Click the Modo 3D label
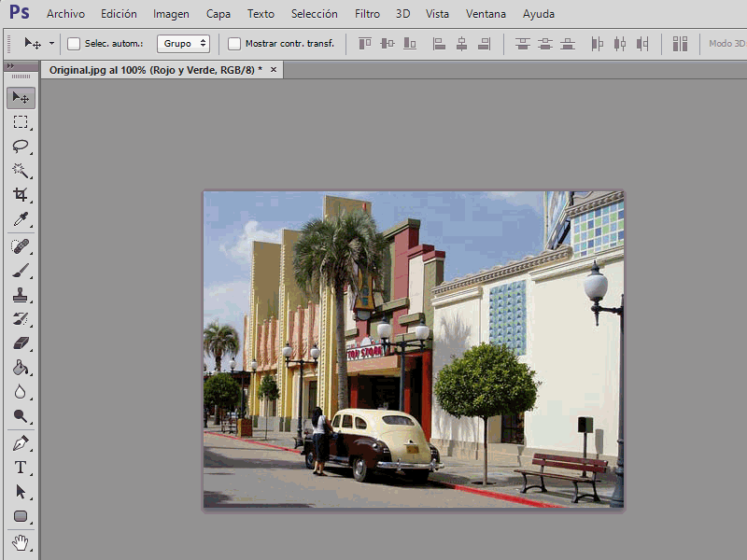747x560 pixels. point(727,43)
